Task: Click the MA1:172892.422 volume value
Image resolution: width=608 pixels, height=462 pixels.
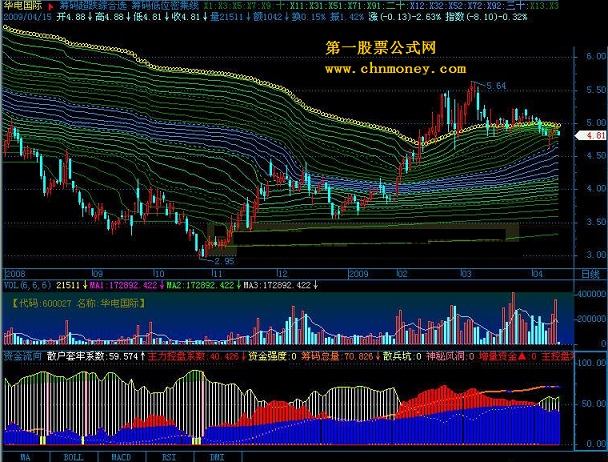Action: 123,286
